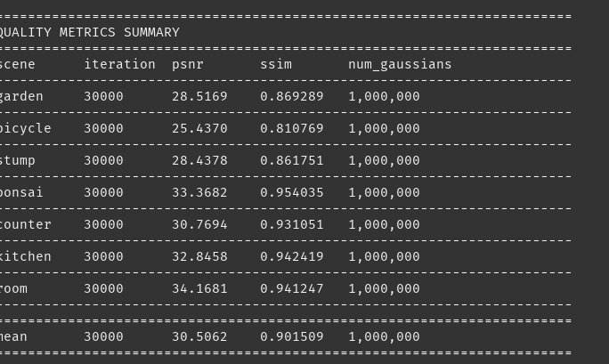The width and height of the screenshot is (609, 364).
Task: Select bonsai psnr value 33.3682
Action: (x=199, y=192)
